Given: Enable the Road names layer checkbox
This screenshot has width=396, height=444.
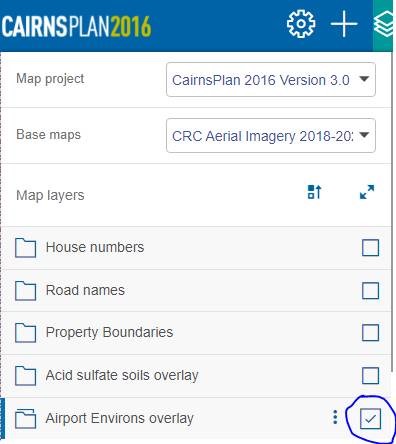Looking at the screenshot, I should pyautogui.click(x=370, y=291).
